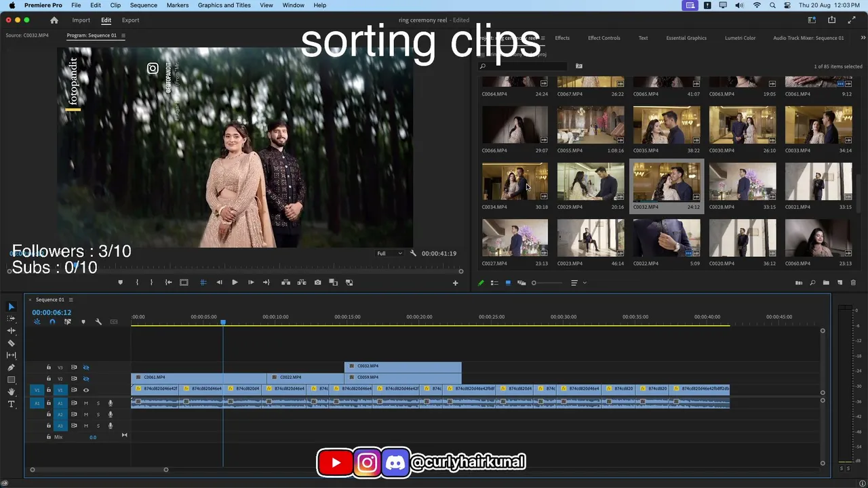Open timeline display settings wrench
Image resolution: width=868 pixels, height=488 pixels.
(98, 321)
